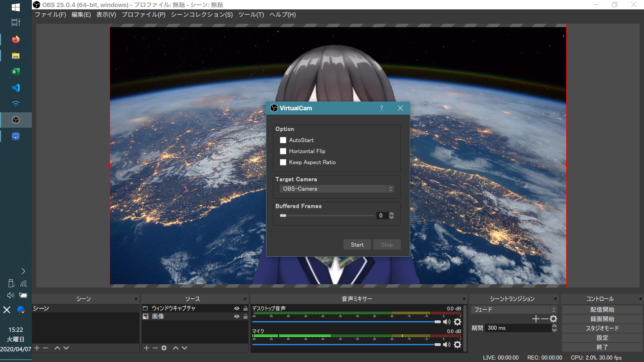Expand the fade transition dropdown
Screen dimensions: 644x362
point(514,310)
